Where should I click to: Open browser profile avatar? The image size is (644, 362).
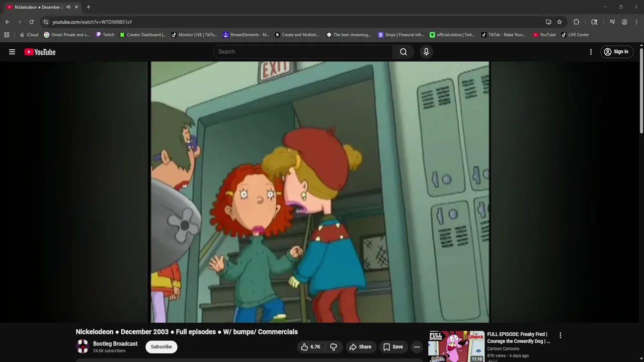coord(624,22)
